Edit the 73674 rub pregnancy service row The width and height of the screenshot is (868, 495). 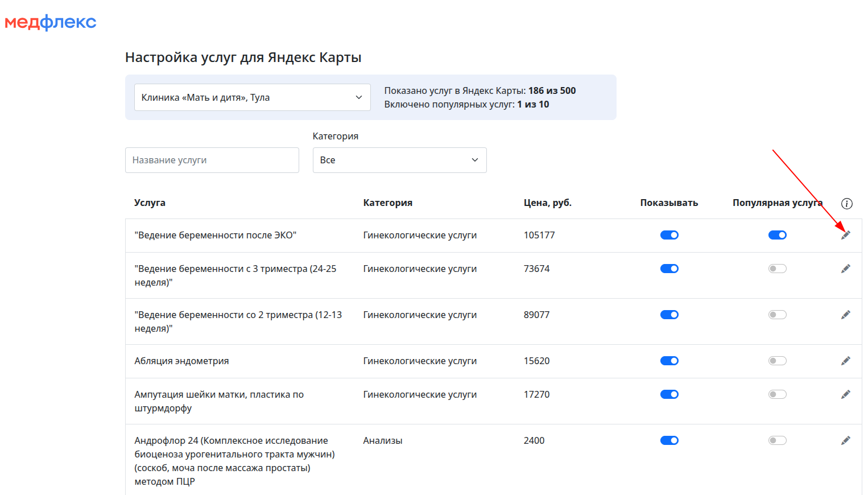click(x=846, y=269)
